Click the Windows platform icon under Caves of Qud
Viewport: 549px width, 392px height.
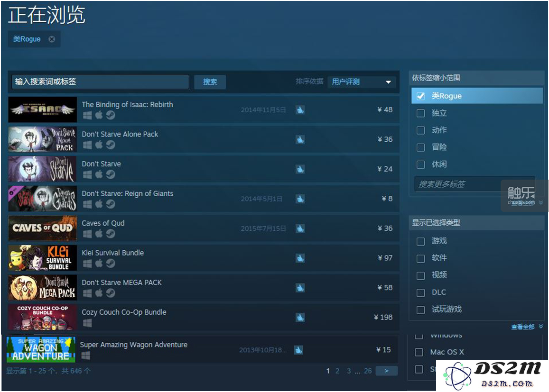87,234
